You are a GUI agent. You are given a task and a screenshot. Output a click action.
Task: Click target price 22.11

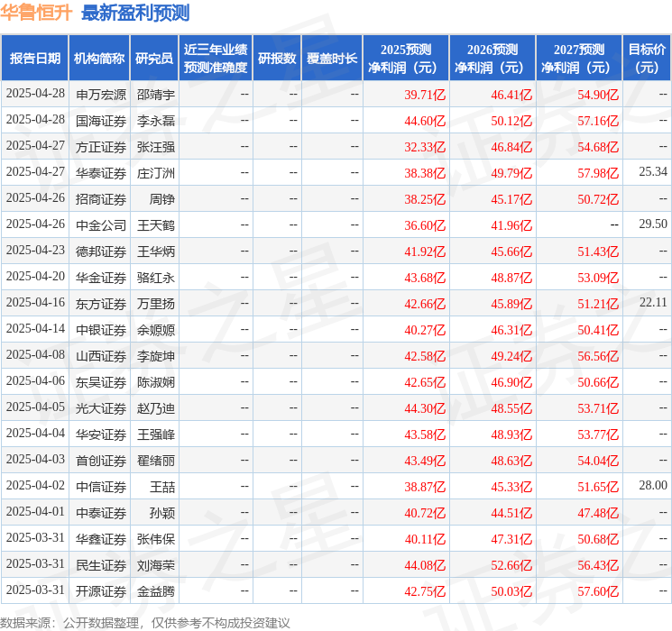(x=653, y=303)
